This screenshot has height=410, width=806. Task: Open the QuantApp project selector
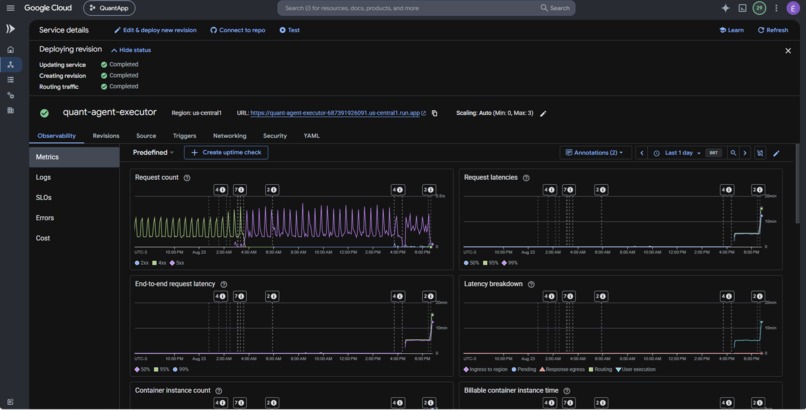pos(109,8)
